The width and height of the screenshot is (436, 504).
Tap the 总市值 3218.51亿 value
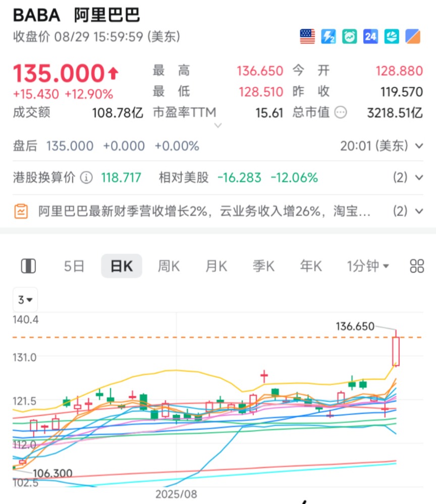pyautogui.click(x=395, y=113)
